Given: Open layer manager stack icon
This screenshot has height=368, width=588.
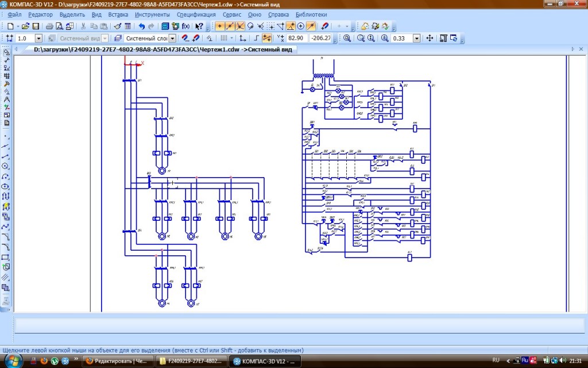Looking at the screenshot, I should tap(118, 38).
